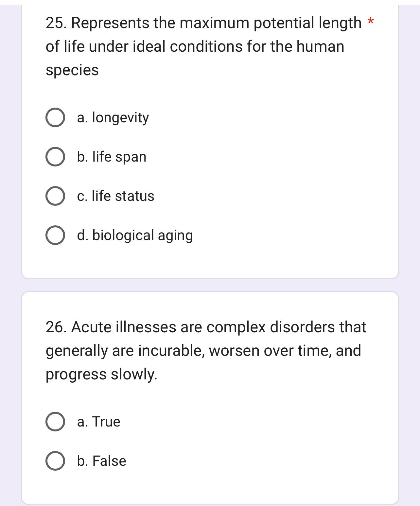Viewport: 420px width, 506px height.
Task: Select option d. biological aging for question 25
Action: coord(56,235)
